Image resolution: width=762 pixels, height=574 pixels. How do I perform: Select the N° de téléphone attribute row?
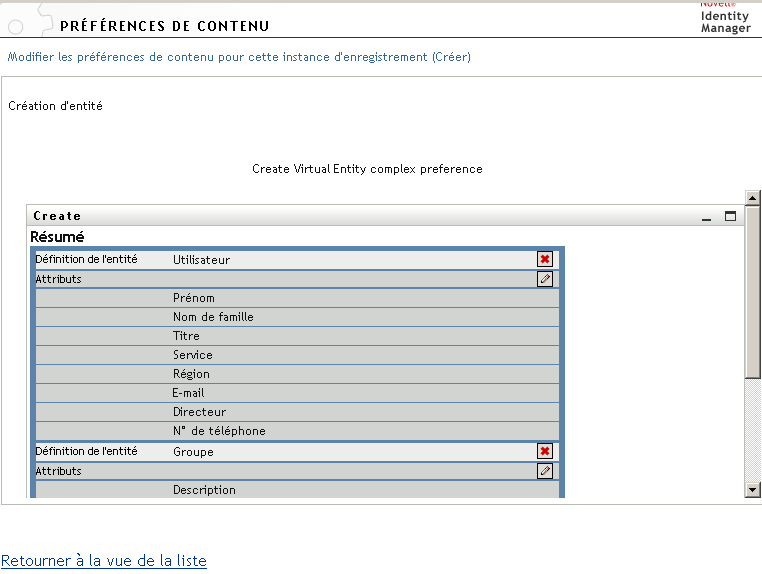297,431
